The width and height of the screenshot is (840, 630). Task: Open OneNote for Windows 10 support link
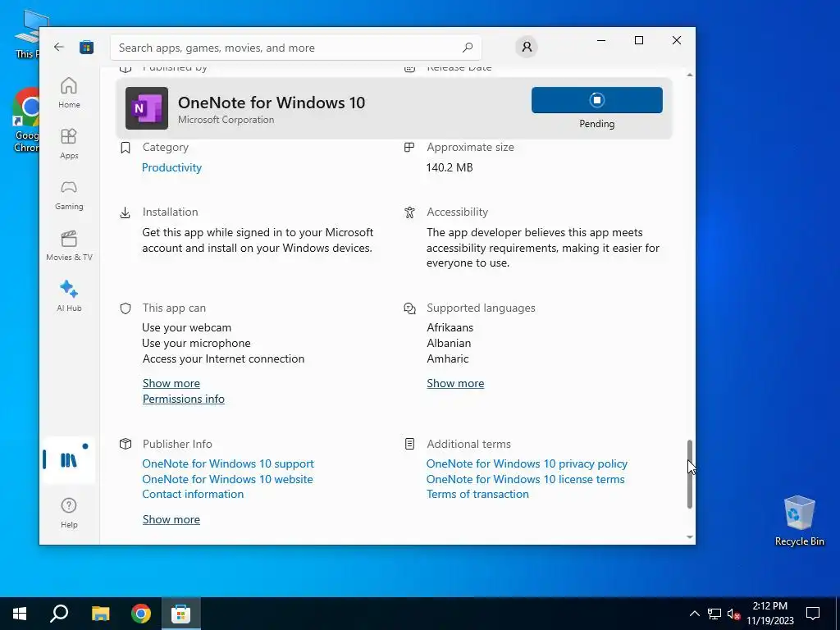click(228, 463)
